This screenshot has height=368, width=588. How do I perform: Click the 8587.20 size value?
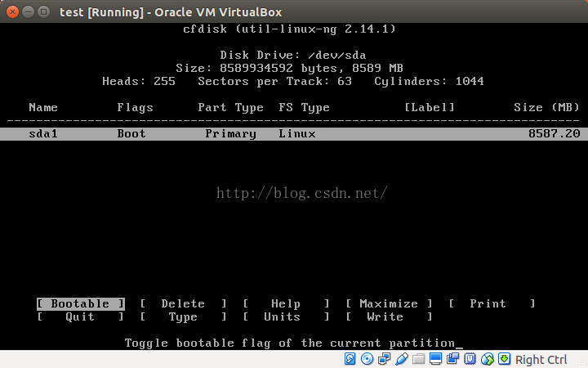(555, 133)
